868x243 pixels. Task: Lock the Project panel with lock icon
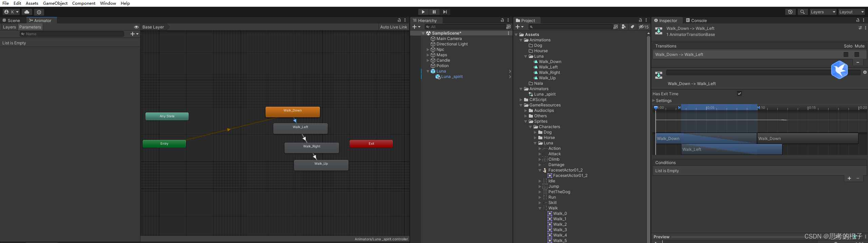point(640,20)
